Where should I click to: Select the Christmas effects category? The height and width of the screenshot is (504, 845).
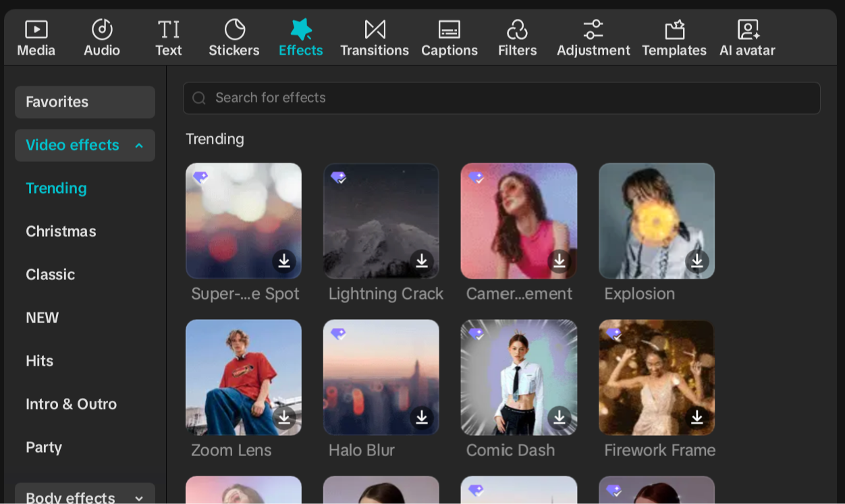coord(61,231)
